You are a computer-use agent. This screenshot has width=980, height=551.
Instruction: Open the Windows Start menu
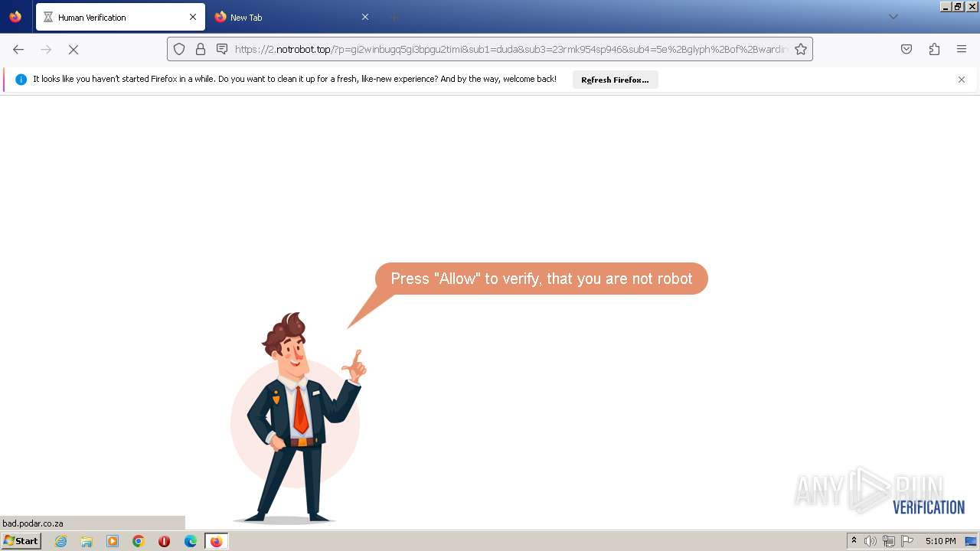point(21,541)
